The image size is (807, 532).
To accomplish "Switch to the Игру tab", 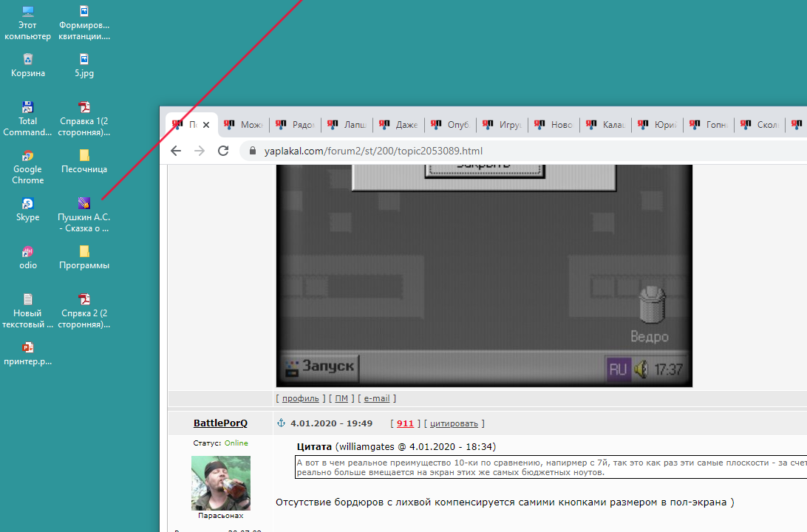I will 503,125.
